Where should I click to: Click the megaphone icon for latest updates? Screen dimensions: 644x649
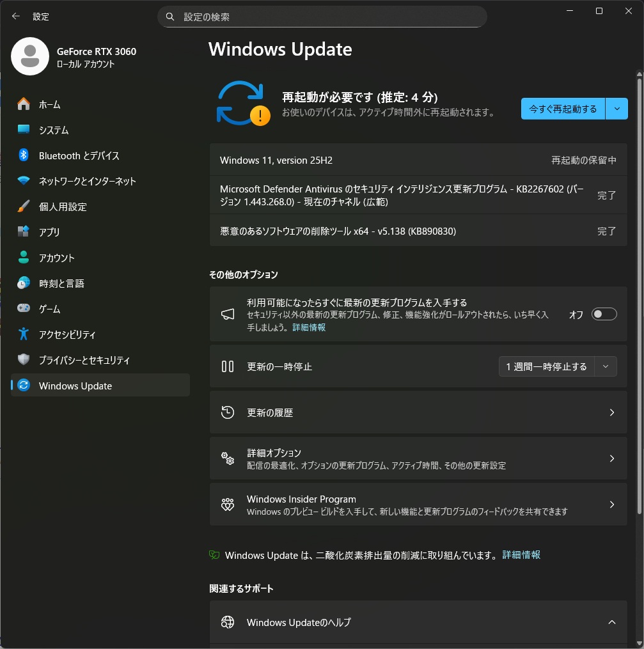pos(228,314)
